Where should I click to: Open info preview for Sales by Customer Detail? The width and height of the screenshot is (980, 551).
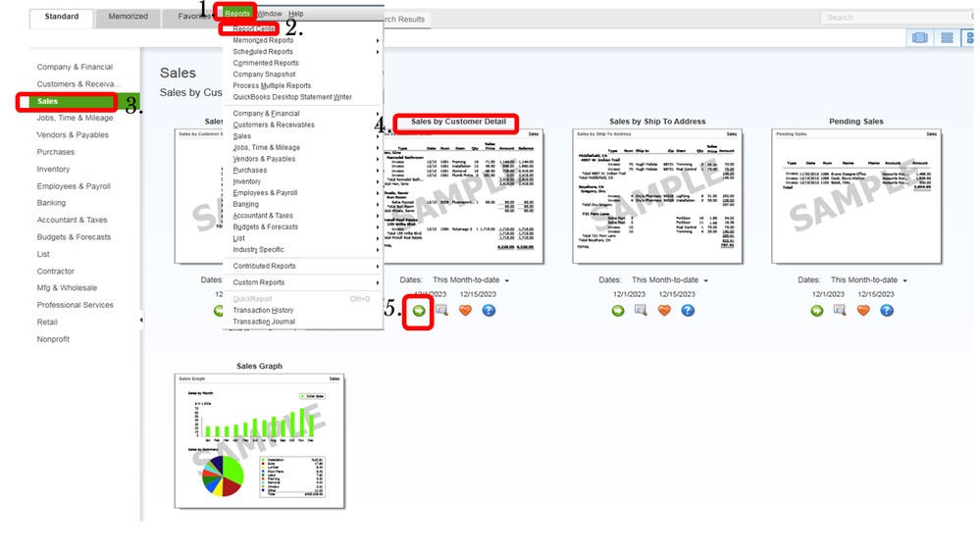(x=441, y=310)
